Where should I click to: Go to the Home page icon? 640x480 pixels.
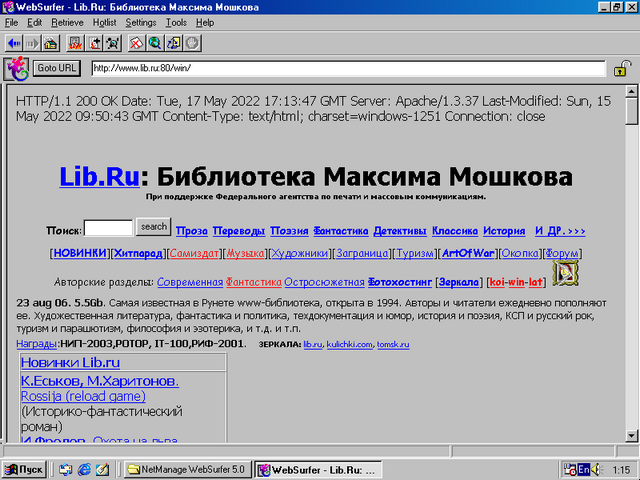pos(50,43)
